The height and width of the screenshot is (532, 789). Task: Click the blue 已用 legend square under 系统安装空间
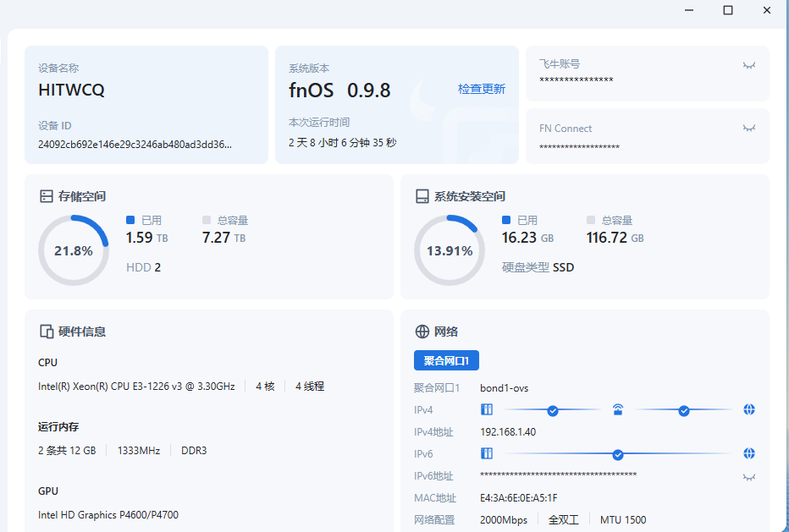point(506,220)
